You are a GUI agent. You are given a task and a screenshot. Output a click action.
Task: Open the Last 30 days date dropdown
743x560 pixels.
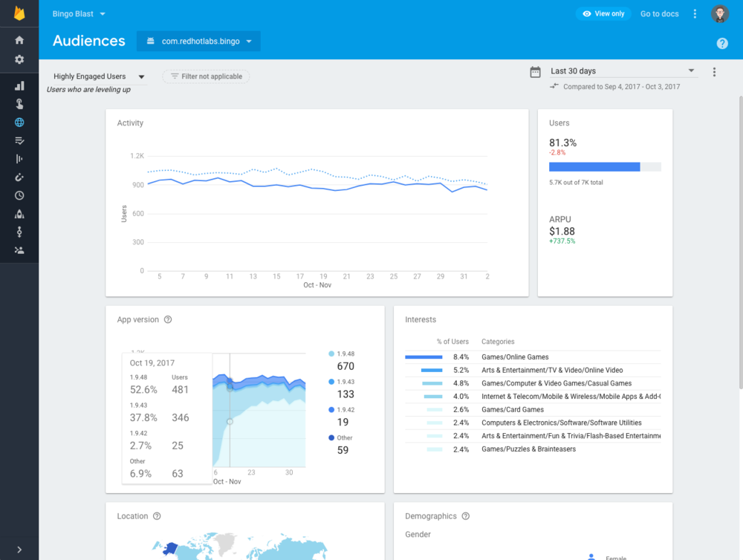(x=623, y=71)
